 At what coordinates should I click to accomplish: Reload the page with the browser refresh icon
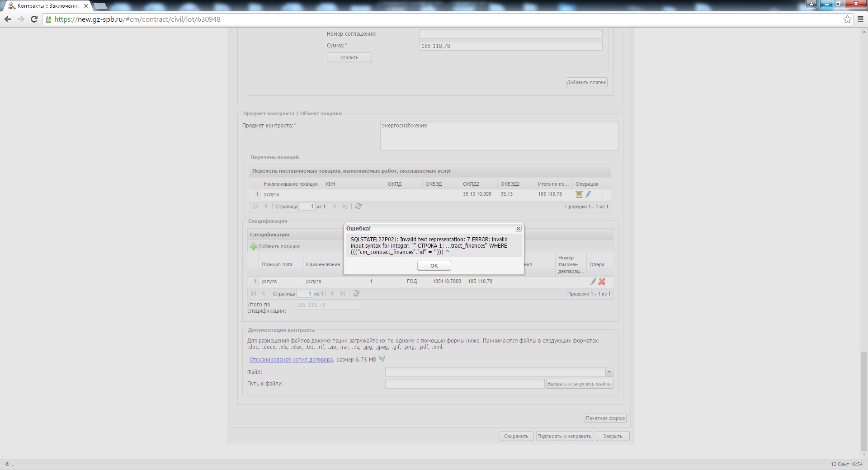[x=34, y=19]
